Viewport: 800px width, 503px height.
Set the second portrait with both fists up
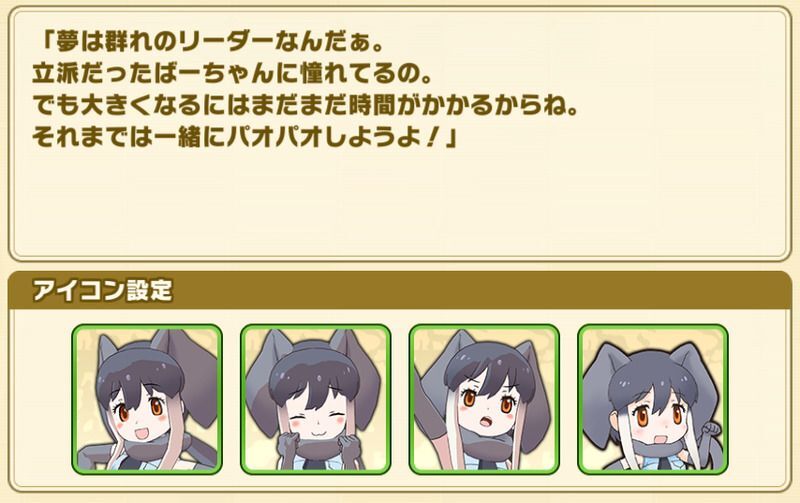315,399
